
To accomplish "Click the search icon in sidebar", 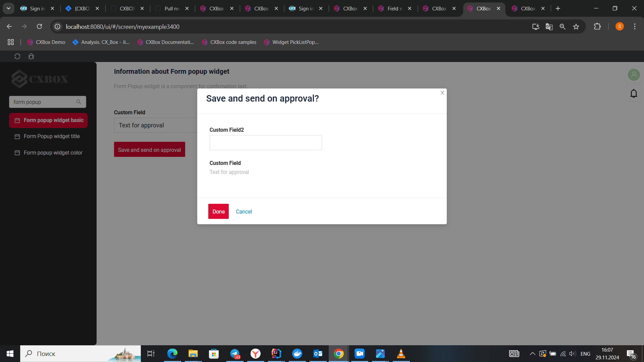I will pos(79,102).
